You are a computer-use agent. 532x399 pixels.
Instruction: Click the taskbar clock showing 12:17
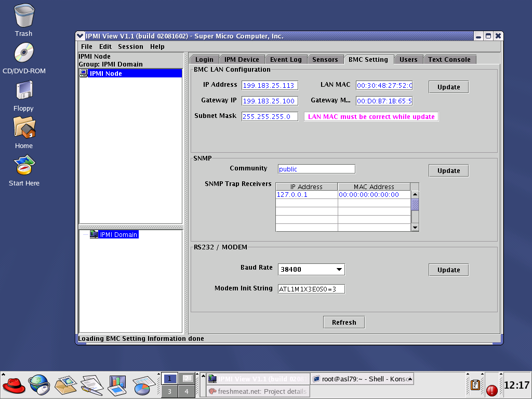[517, 385]
